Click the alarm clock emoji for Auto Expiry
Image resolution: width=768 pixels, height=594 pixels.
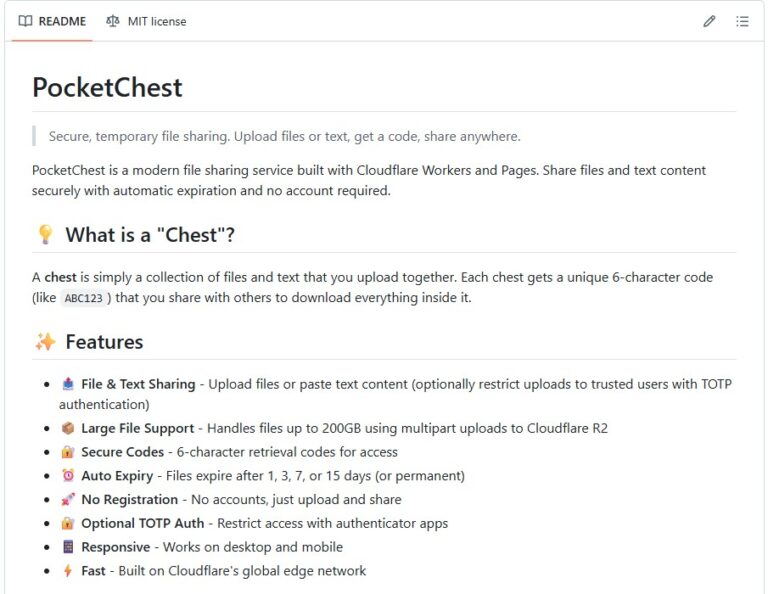68,475
